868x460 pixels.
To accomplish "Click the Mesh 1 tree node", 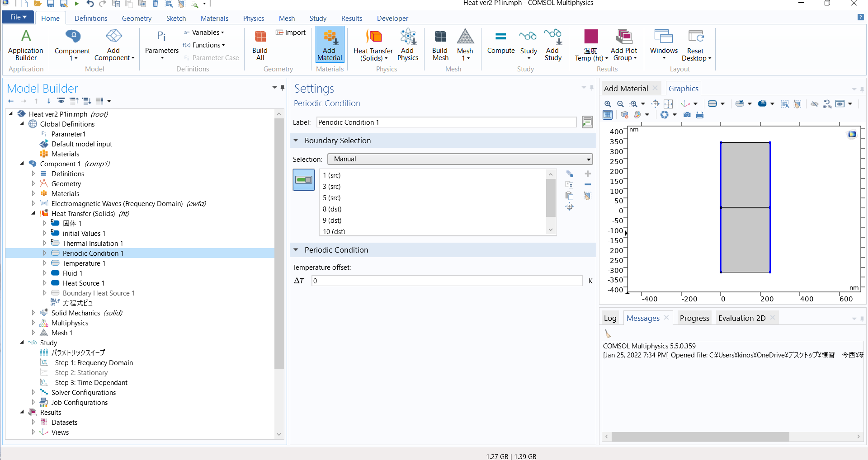I will [x=62, y=333].
